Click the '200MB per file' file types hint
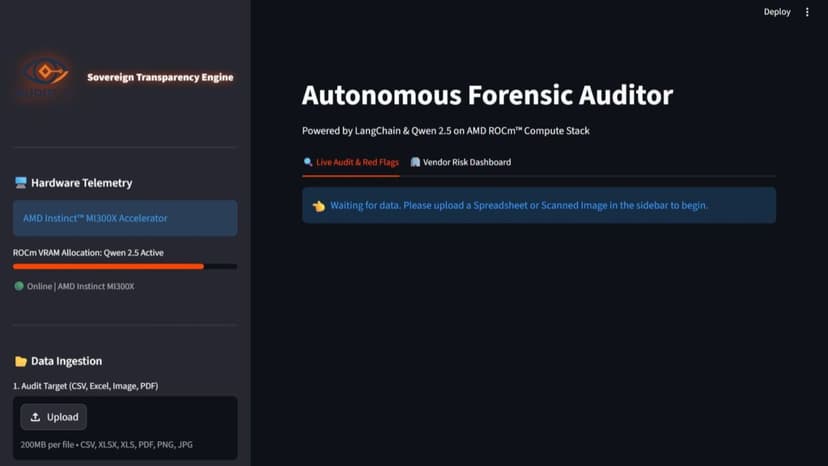The image size is (828, 466). pos(107,444)
